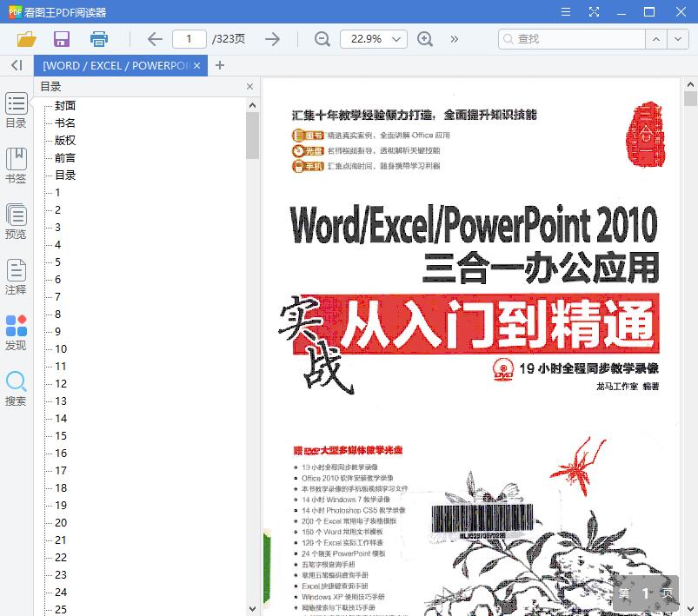Open the 发现 discover panel

pyautogui.click(x=16, y=333)
